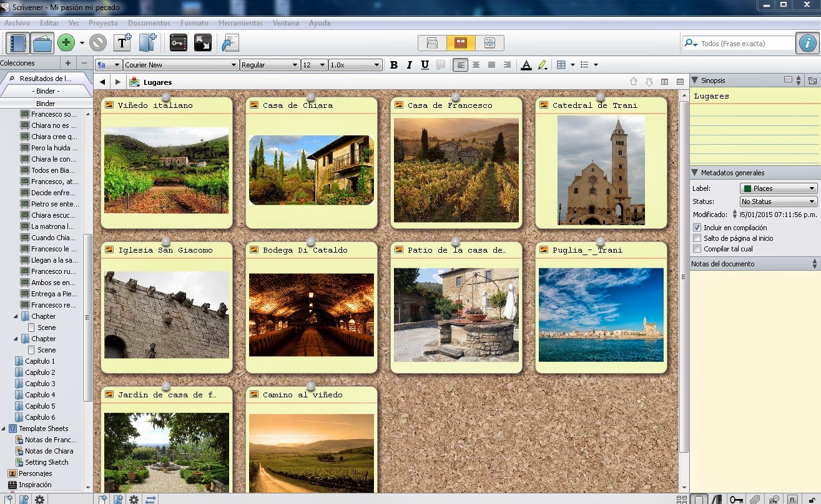
Task: Open the 1.0x line spacing dropdown
Action: 355,65
